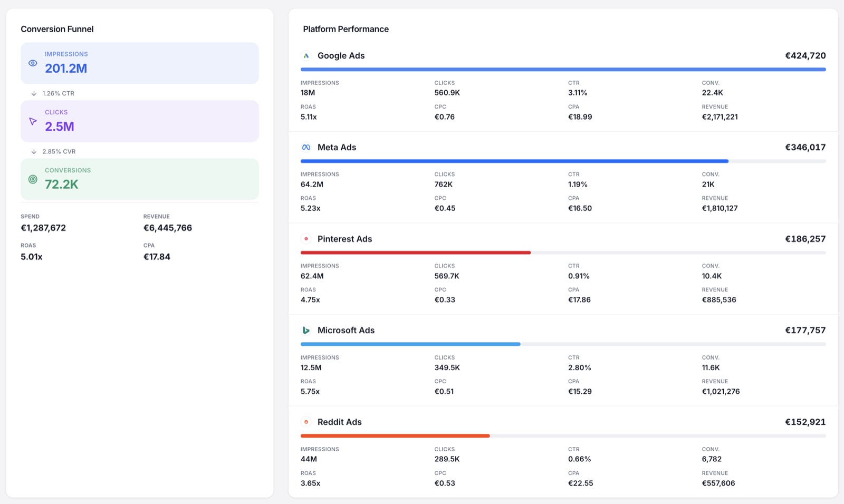Click the Reddit Ads orange progress bar
The width and height of the screenshot is (844, 504).
click(x=395, y=436)
